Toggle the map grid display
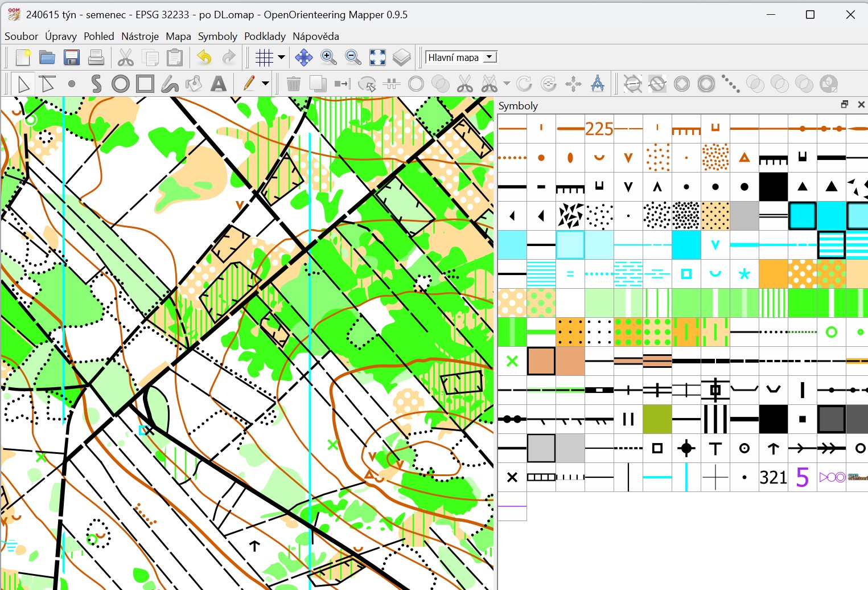 pyautogui.click(x=264, y=58)
